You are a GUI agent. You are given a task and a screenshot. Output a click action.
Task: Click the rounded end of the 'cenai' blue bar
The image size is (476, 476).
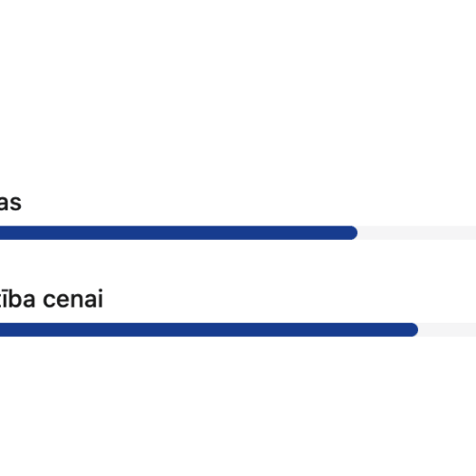412,329
